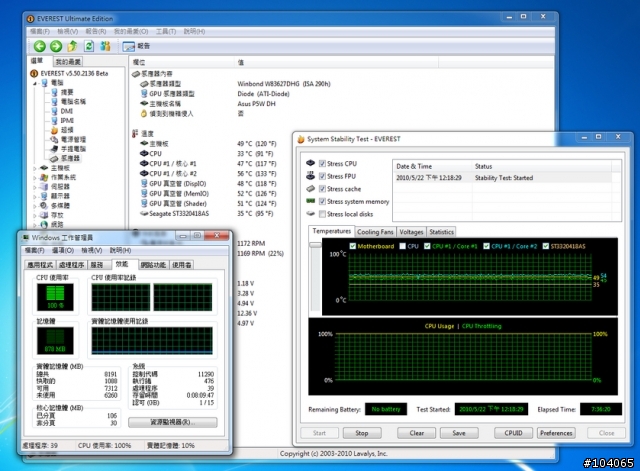Open Resource Monitor (R) from Task Manager

pos(173,422)
